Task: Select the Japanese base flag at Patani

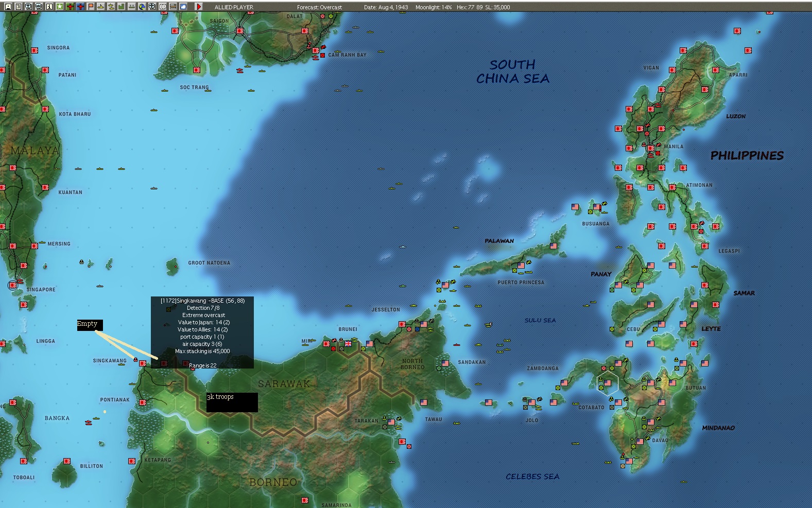Action: 45,70
